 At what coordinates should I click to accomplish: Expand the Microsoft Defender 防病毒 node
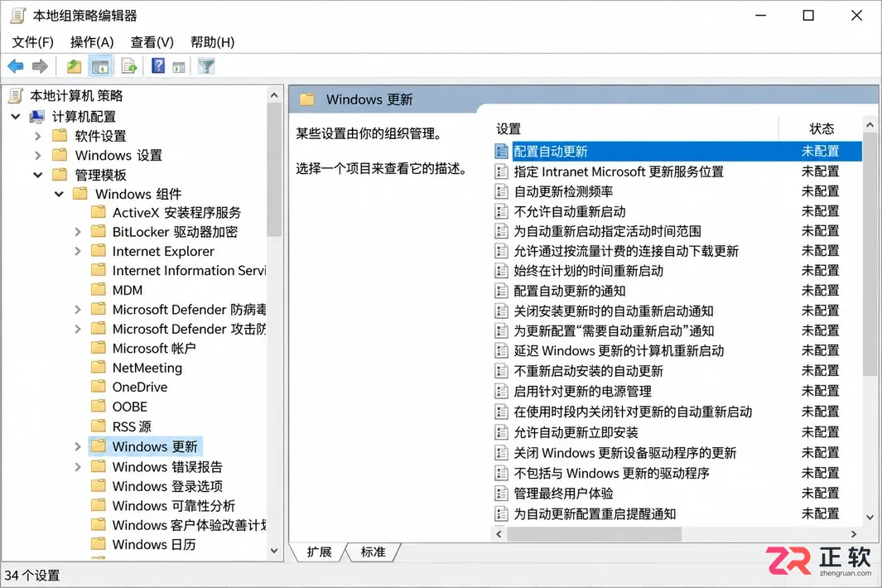coord(78,310)
